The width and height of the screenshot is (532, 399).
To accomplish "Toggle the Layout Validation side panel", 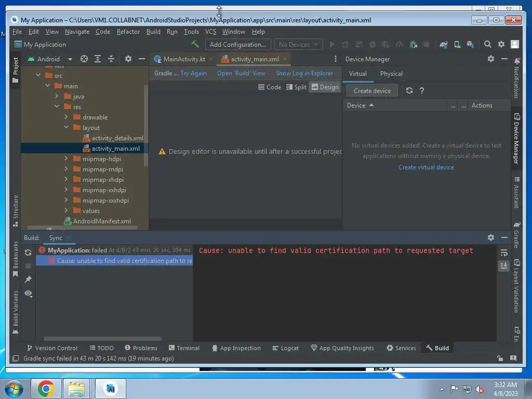I will pyautogui.click(x=516, y=286).
